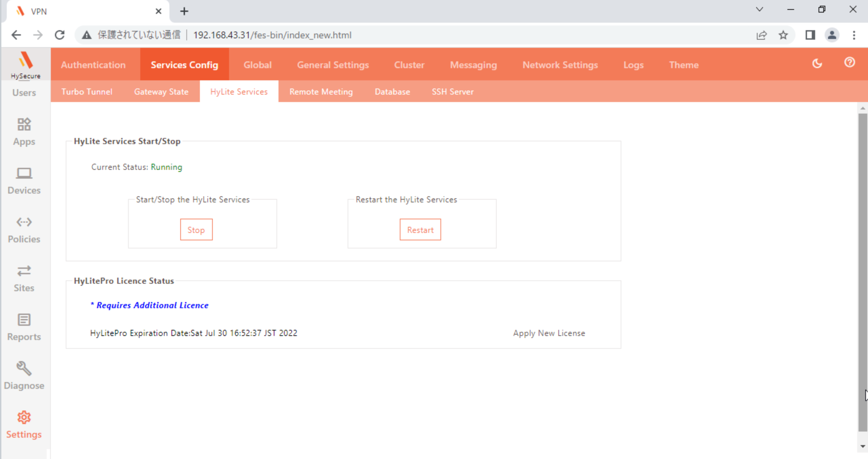The height and width of the screenshot is (459, 868).
Task: Share this page from address bar
Action: 762,35
